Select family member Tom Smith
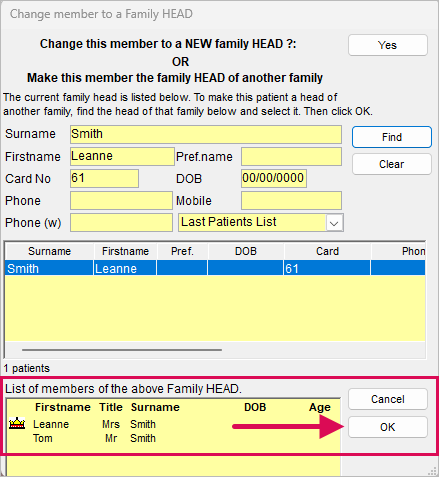 pos(94,438)
